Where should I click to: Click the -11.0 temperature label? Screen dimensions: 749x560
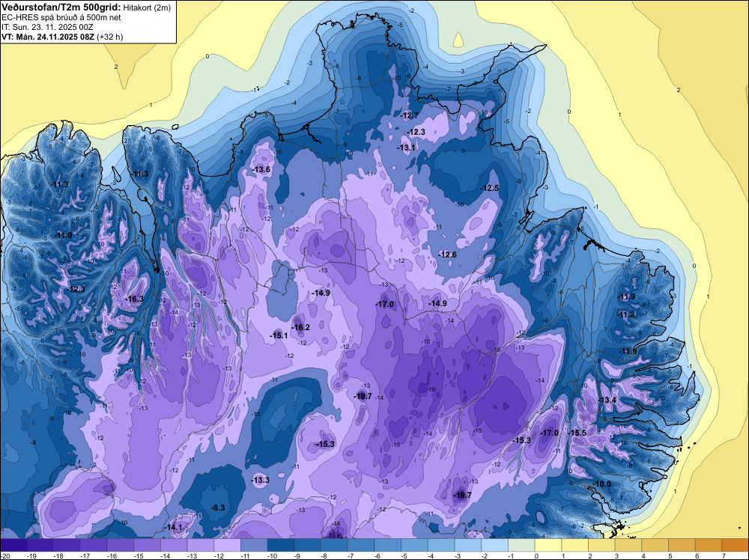pyautogui.click(x=63, y=235)
